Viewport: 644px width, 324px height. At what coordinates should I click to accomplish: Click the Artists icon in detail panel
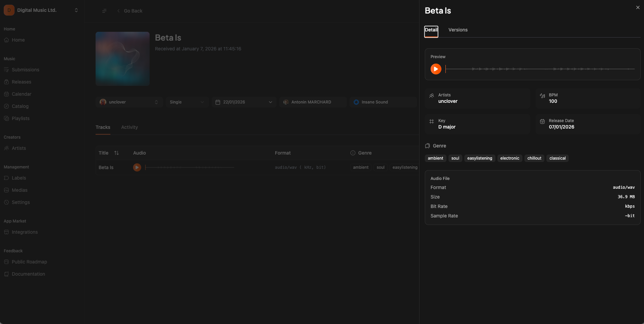(432, 96)
